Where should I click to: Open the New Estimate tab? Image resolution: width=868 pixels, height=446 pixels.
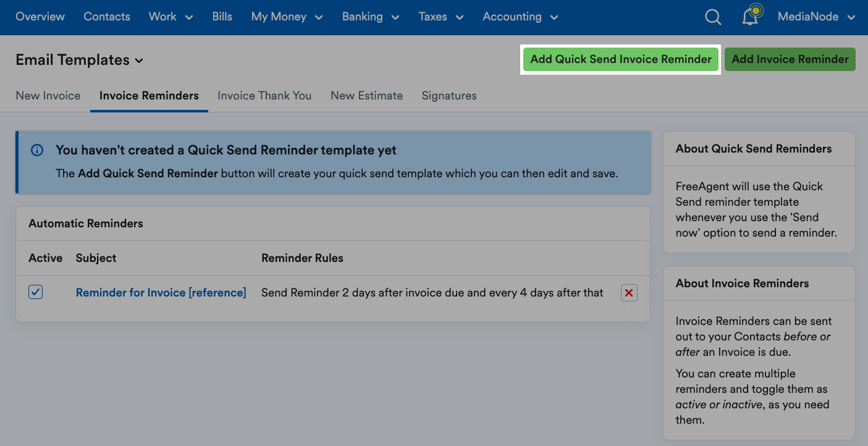367,96
